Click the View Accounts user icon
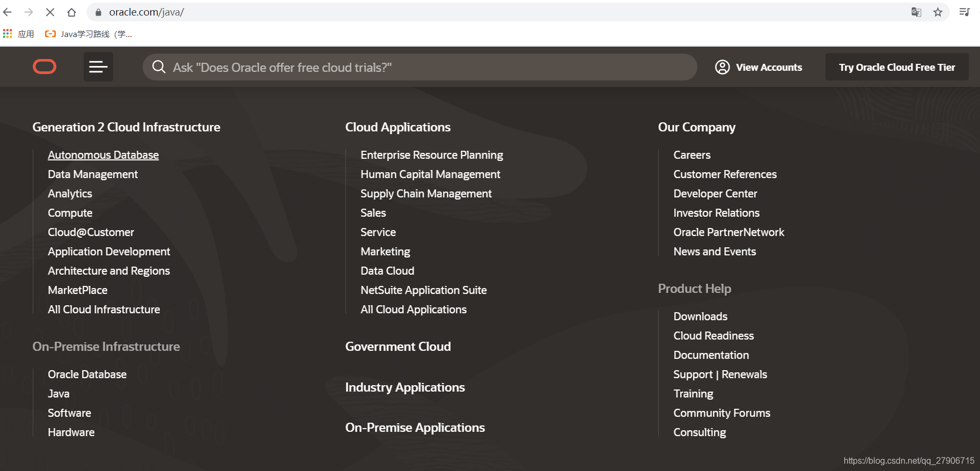Image resolution: width=980 pixels, height=471 pixels. (x=723, y=67)
